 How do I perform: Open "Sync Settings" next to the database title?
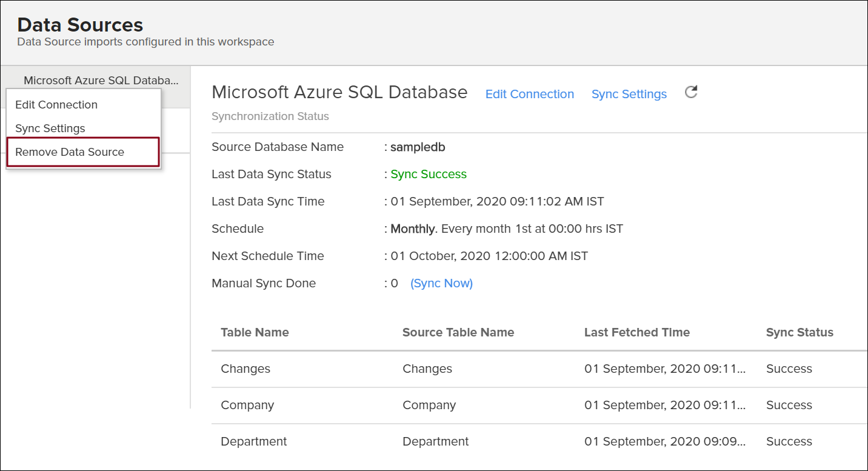pyautogui.click(x=629, y=94)
